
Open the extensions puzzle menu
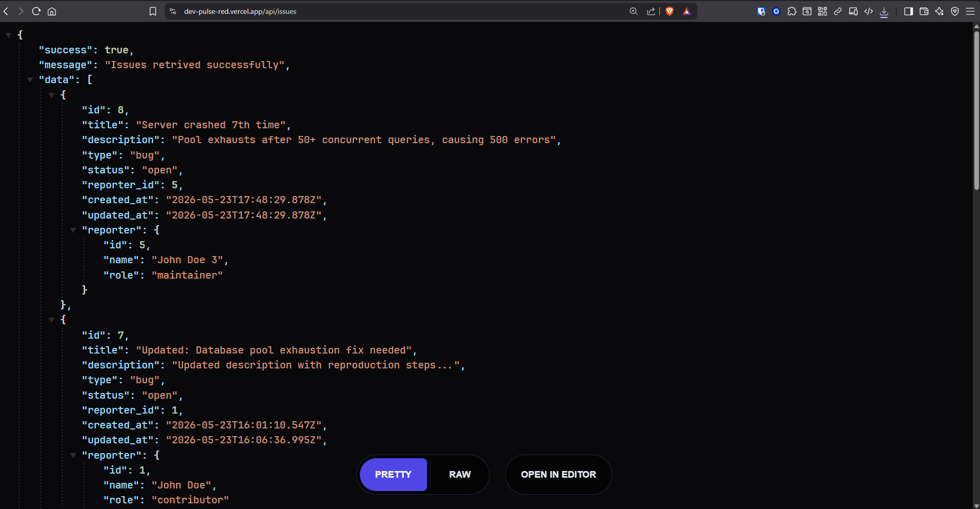click(792, 11)
